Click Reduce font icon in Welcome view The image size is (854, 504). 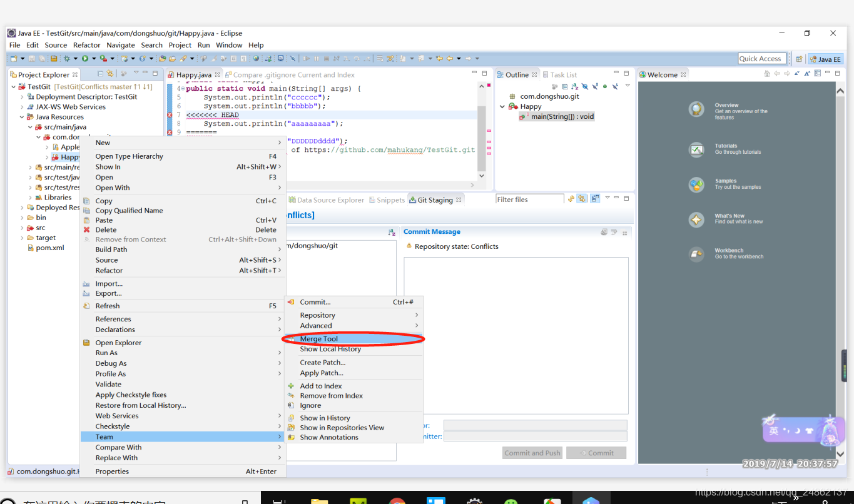tap(797, 74)
